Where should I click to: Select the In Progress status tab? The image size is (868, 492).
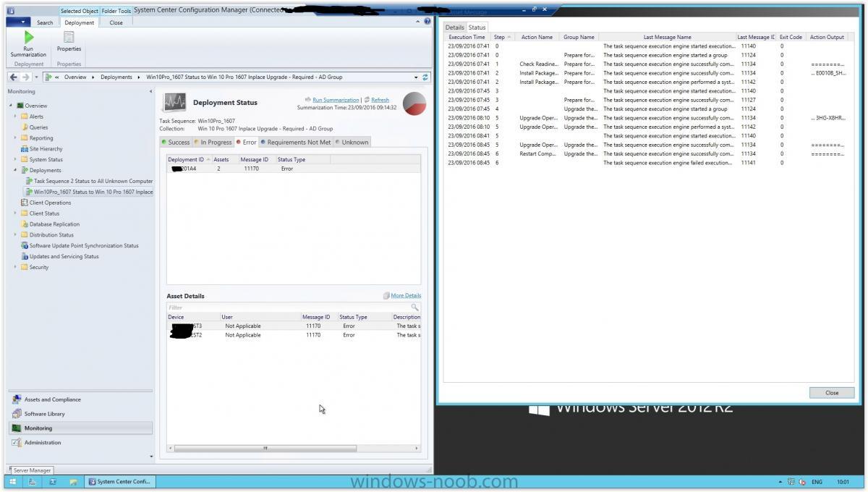pos(213,143)
